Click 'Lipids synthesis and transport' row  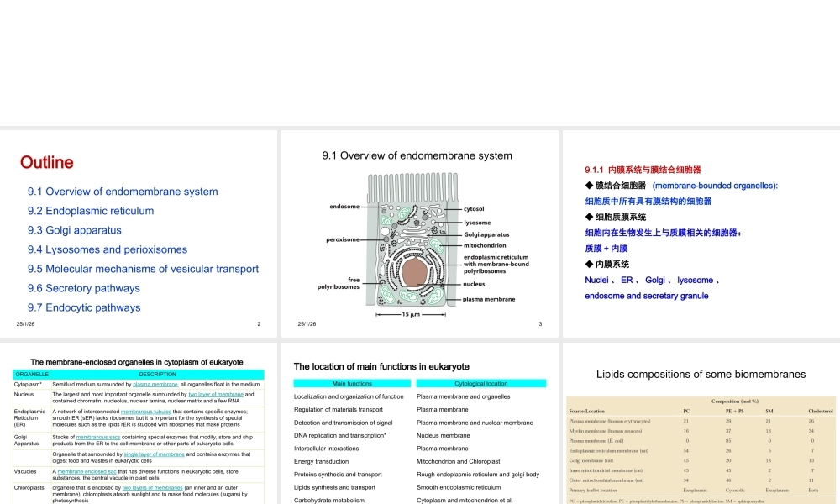[334, 487]
